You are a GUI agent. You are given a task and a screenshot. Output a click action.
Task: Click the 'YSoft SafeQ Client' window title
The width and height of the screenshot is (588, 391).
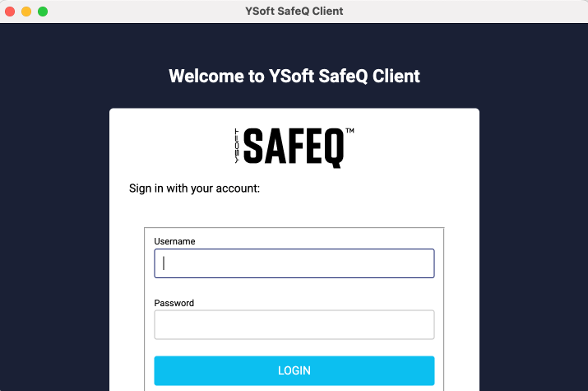click(294, 12)
